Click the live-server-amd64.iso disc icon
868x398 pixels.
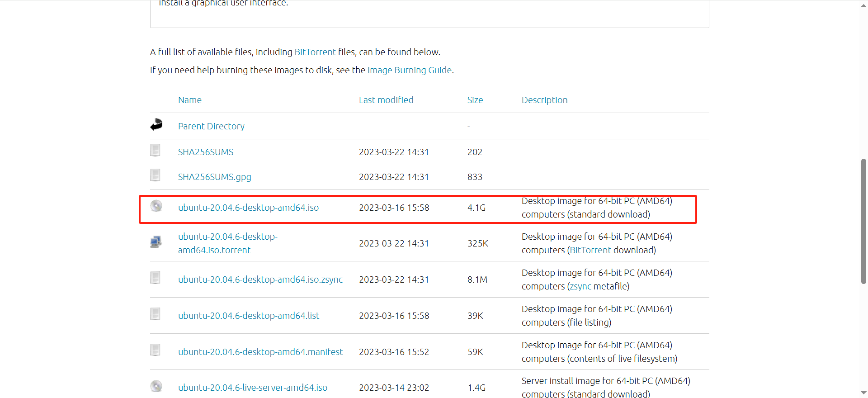click(156, 386)
